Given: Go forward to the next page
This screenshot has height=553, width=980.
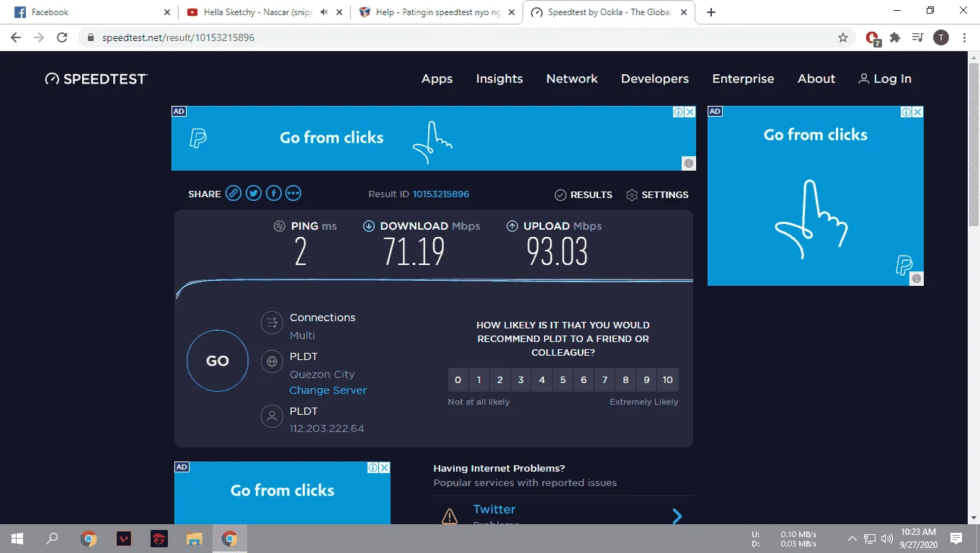Looking at the screenshot, I should pos(39,37).
